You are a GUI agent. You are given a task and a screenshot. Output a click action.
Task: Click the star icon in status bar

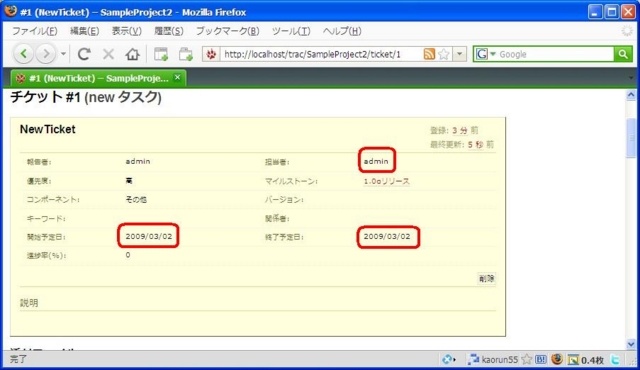tap(527, 359)
